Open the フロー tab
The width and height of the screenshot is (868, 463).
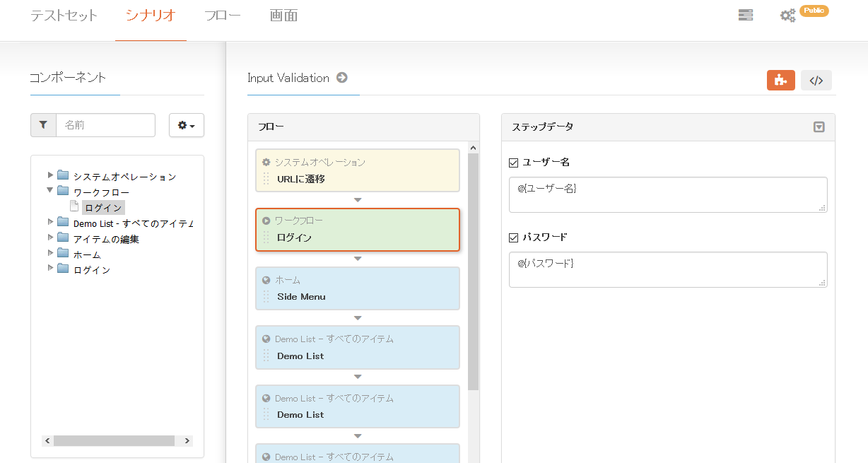(222, 16)
